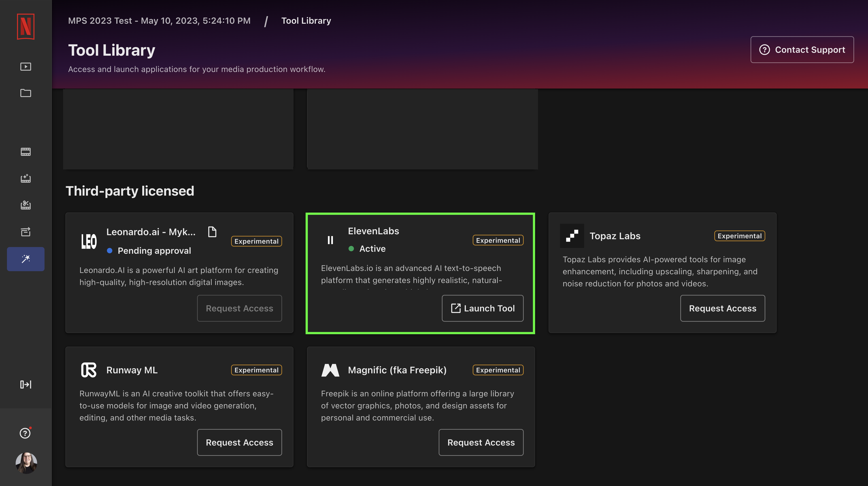Click the Netflix logo in the sidebar
The width and height of the screenshot is (868, 486).
tap(26, 27)
